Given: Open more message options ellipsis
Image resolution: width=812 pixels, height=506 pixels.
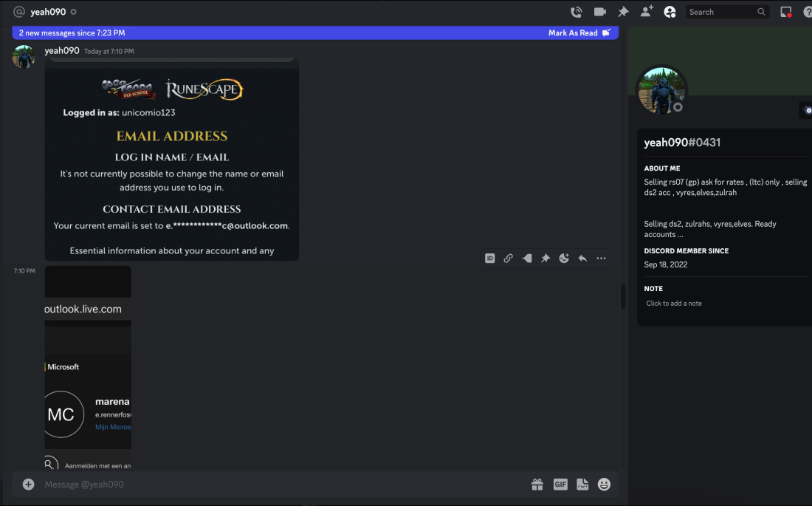Looking at the screenshot, I should (x=601, y=259).
